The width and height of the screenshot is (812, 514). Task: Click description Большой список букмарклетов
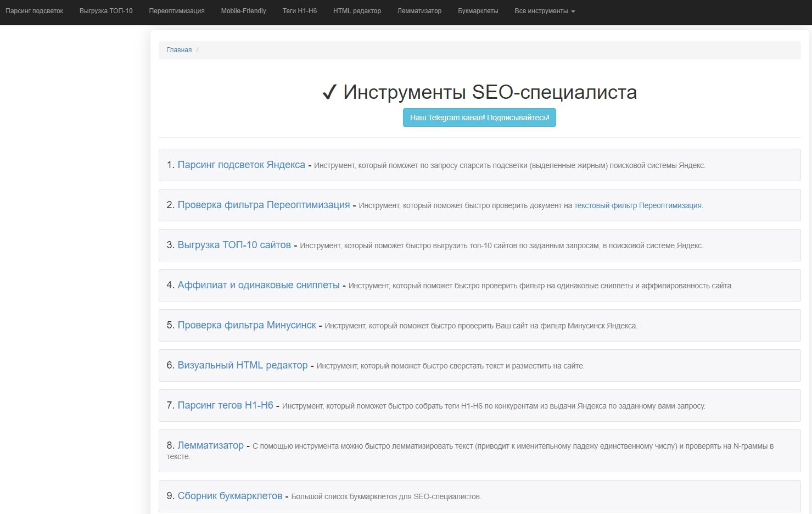click(386, 496)
